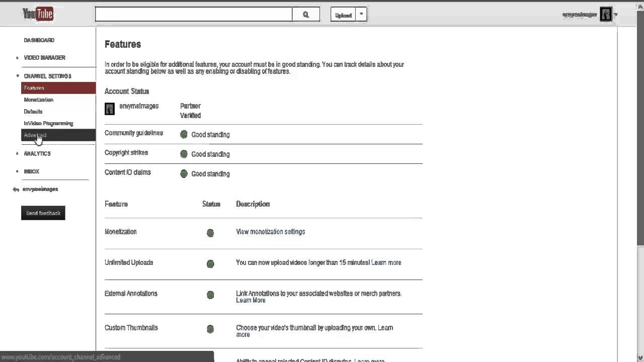Viewport: 644px width, 362px height.
Task: Click the envymeimages sidebar link
Action: click(x=40, y=190)
